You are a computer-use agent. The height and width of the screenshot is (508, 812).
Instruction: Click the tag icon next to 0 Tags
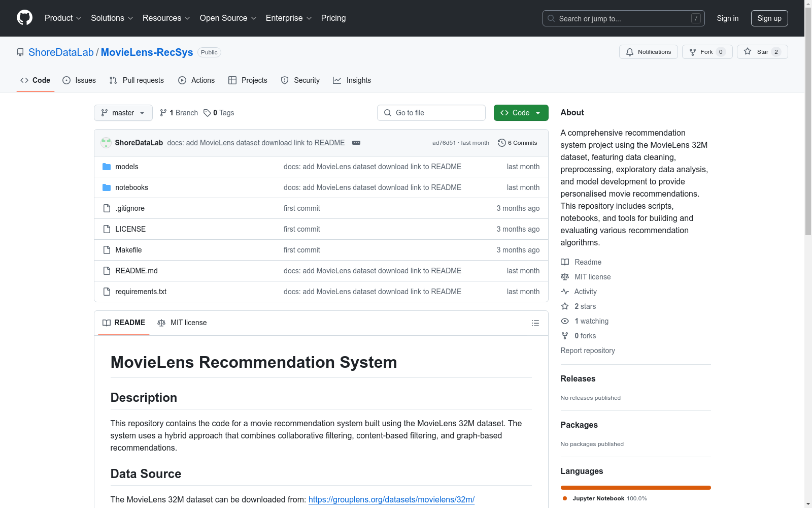pos(207,113)
